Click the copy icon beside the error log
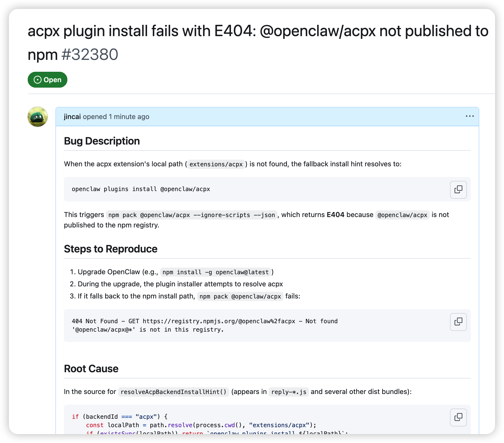 pos(458,321)
